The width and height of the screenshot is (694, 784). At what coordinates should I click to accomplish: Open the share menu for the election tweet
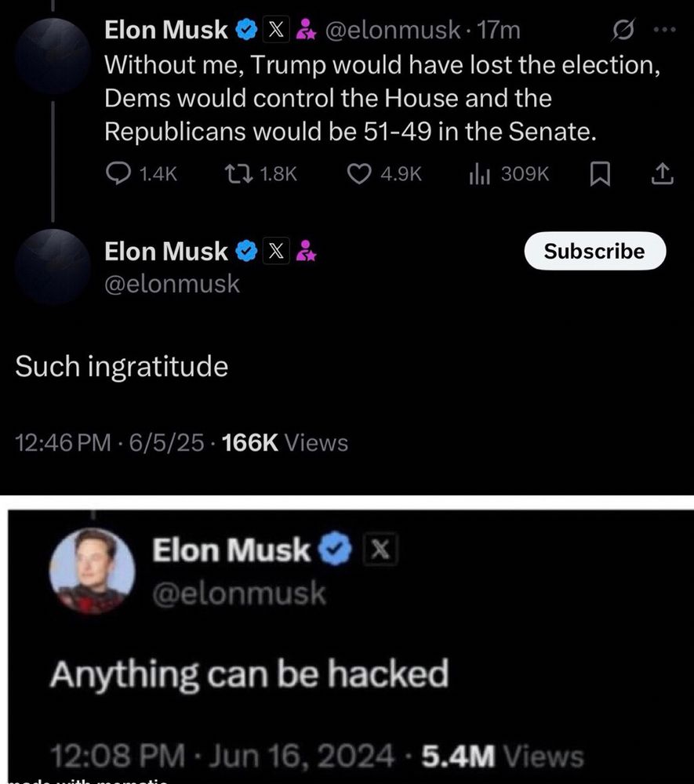point(661,174)
